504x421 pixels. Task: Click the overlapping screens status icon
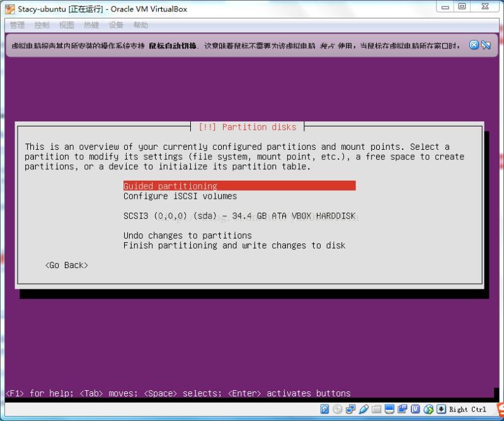[402, 409]
